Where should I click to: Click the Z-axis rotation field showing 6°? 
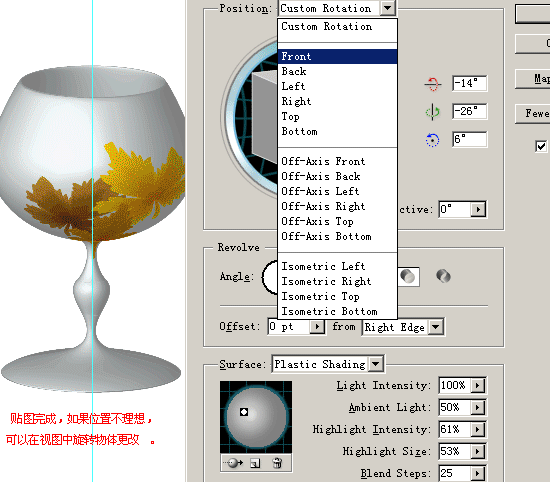pos(469,140)
